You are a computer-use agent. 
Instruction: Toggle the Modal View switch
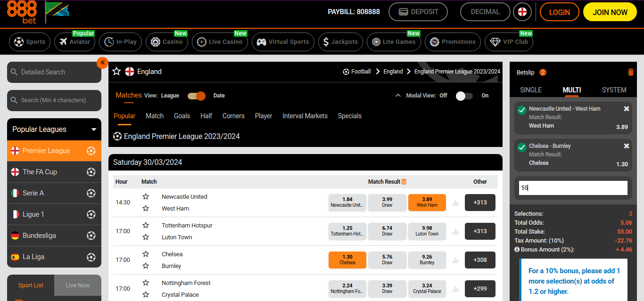[x=464, y=96]
